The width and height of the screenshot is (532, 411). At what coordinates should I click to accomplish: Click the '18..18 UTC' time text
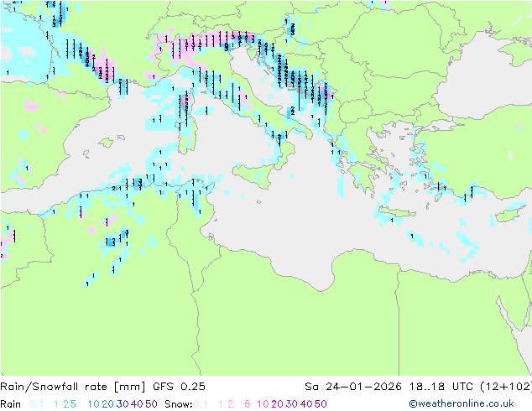point(441,387)
